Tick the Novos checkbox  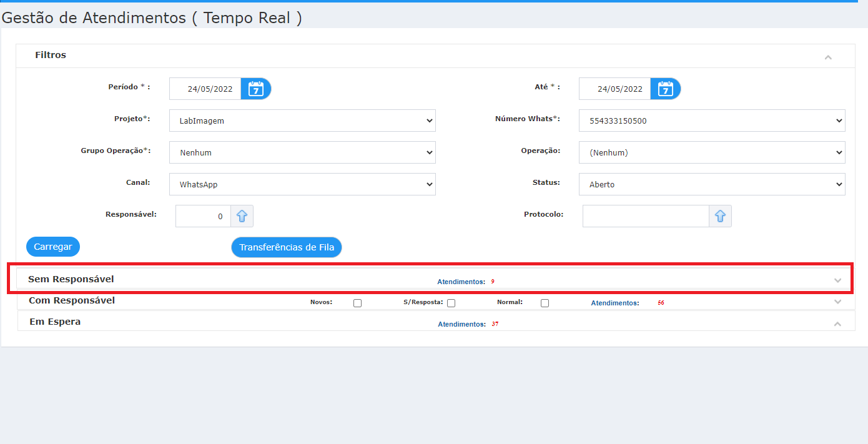point(357,303)
